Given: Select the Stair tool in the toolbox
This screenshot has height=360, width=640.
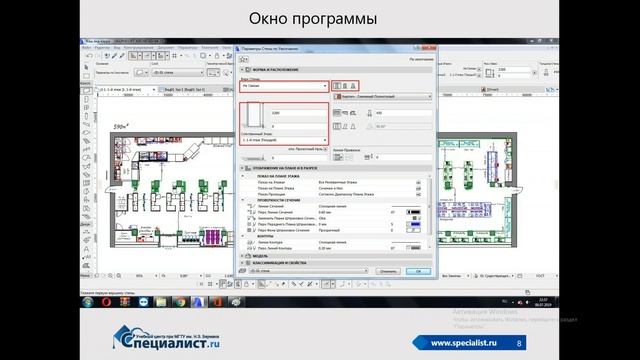Looking at the screenshot, I should click(87, 141).
